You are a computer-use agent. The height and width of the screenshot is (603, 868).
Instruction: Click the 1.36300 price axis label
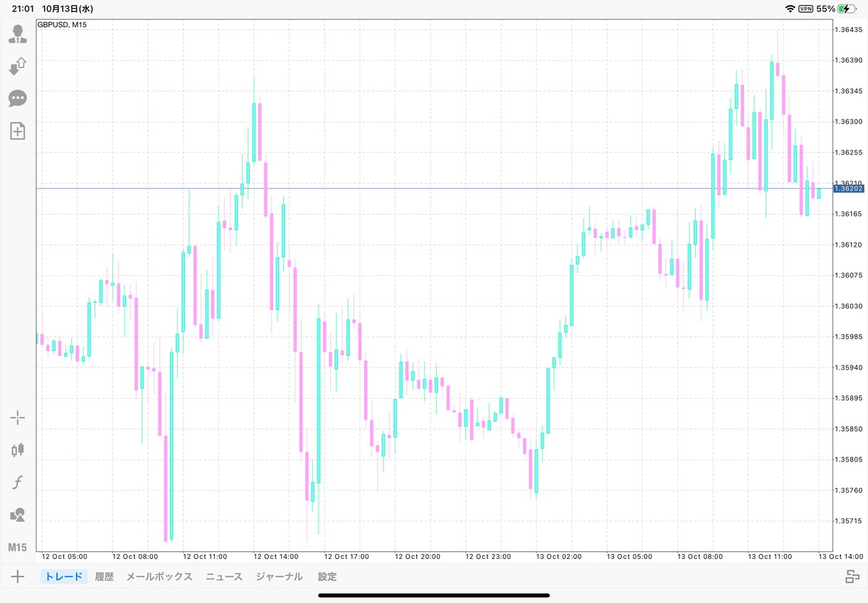[x=849, y=122]
